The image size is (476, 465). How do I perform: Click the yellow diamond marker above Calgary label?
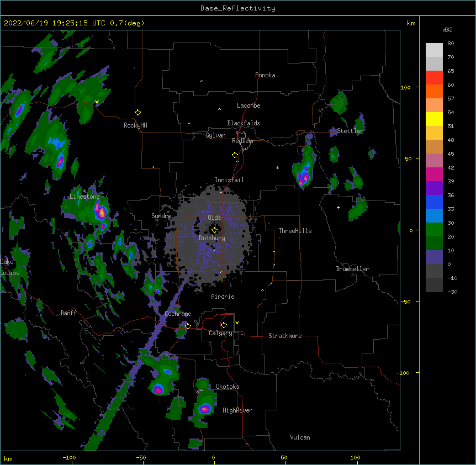pyautogui.click(x=224, y=325)
